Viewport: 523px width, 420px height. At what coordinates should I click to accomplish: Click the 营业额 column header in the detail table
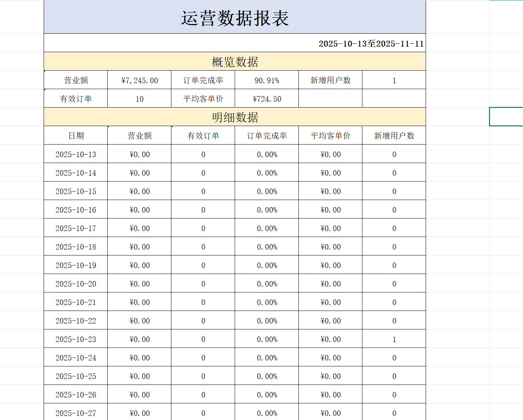click(x=140, y=135)
